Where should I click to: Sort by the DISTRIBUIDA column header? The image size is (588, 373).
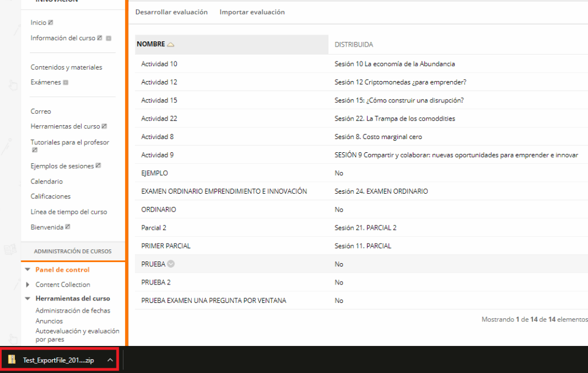point(354,45)
